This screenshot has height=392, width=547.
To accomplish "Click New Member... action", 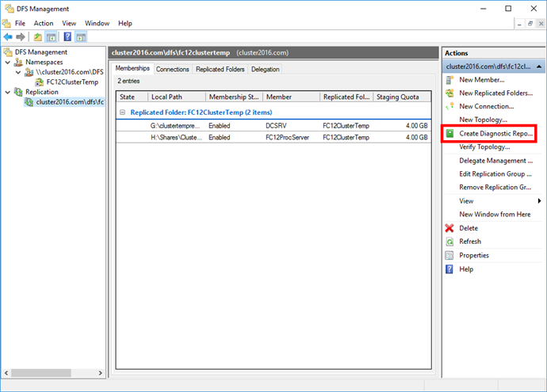I will (482, 80).
